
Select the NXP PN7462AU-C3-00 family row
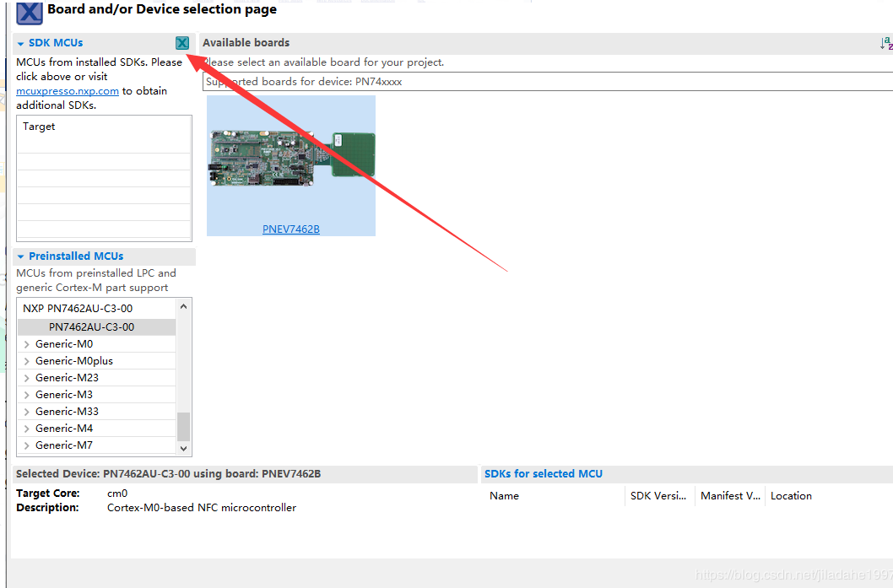96,309
